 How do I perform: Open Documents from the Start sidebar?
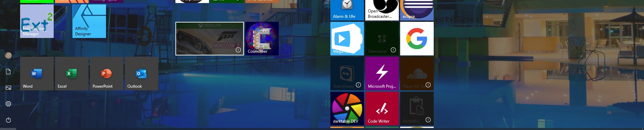(x=8, y=72)
